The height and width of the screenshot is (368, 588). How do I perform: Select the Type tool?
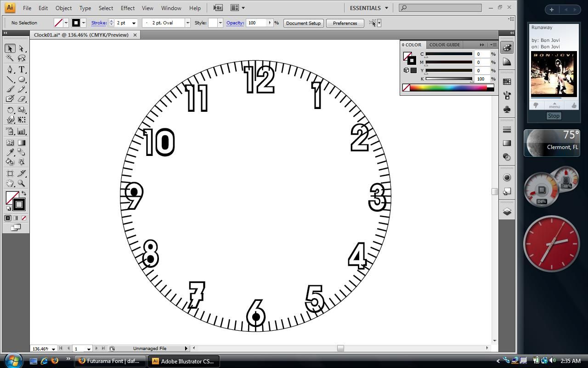21,69
